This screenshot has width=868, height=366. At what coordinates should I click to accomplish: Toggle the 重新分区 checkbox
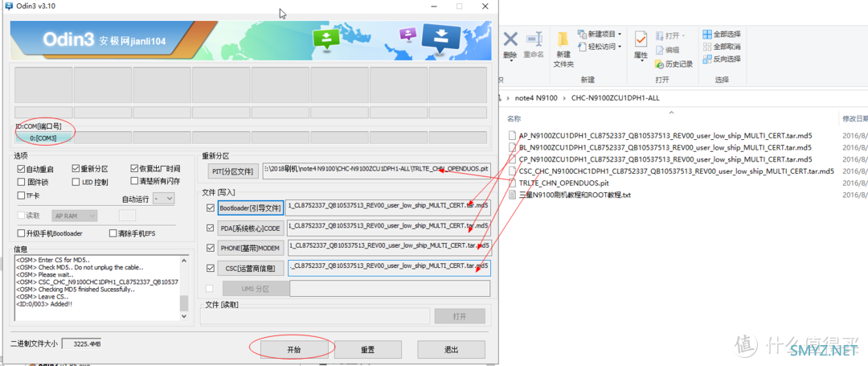pos(76,169)
